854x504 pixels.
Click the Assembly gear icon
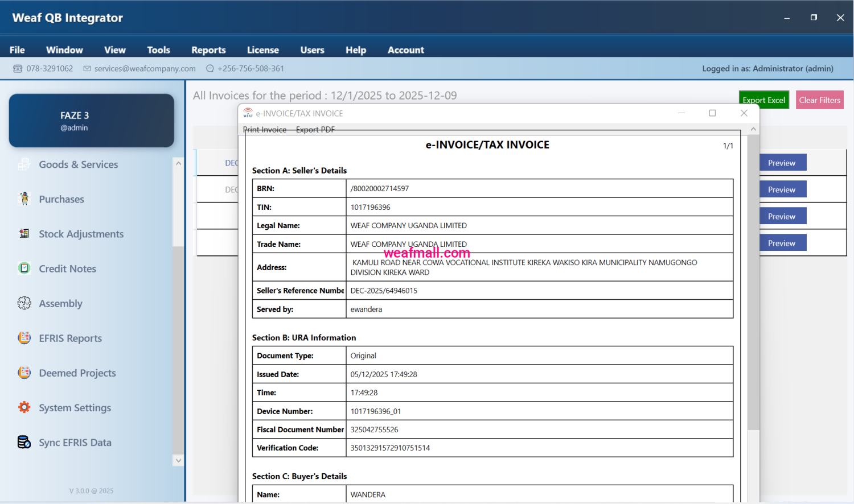tap(24, 303)
